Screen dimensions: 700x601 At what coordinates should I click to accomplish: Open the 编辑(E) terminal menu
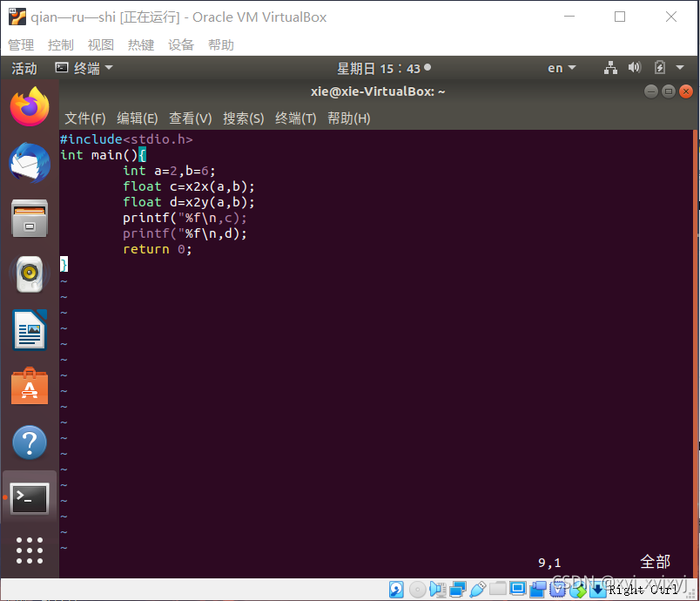(138, 118)
